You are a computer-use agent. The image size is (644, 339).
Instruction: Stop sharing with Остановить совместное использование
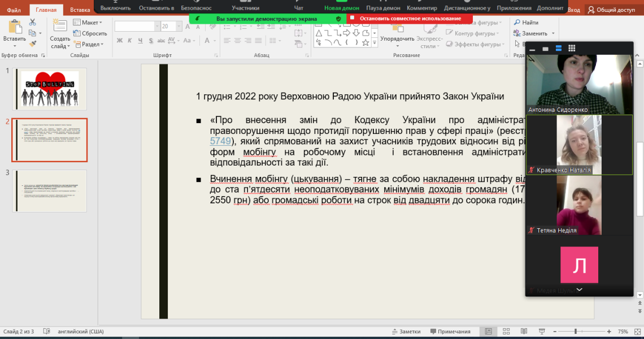coord(410,19)
